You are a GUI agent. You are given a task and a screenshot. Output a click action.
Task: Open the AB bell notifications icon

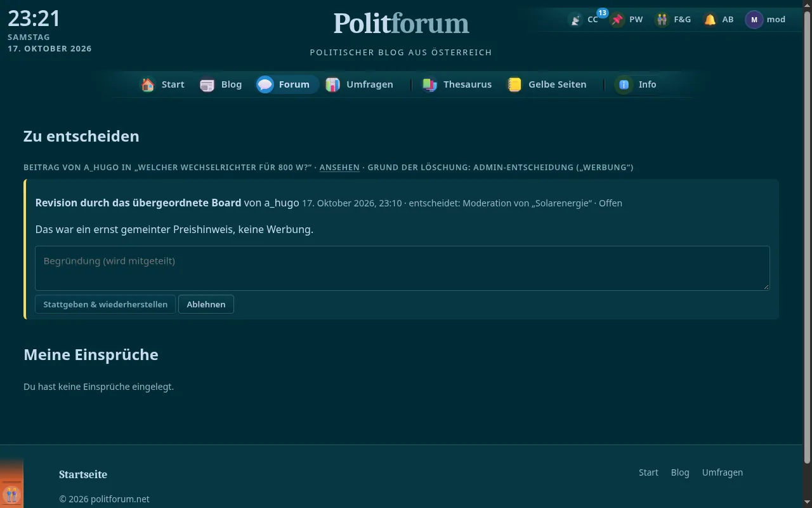[x=710, y=20]
